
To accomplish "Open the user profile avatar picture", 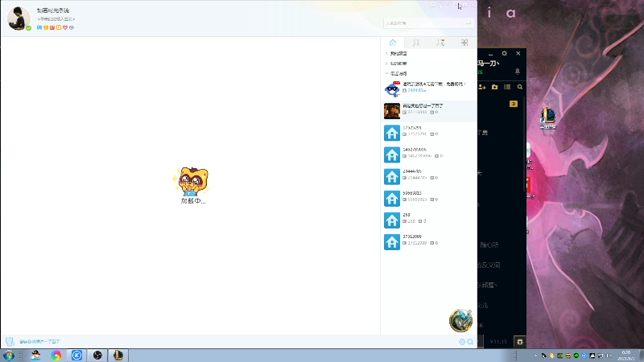I will click(19, 19).
